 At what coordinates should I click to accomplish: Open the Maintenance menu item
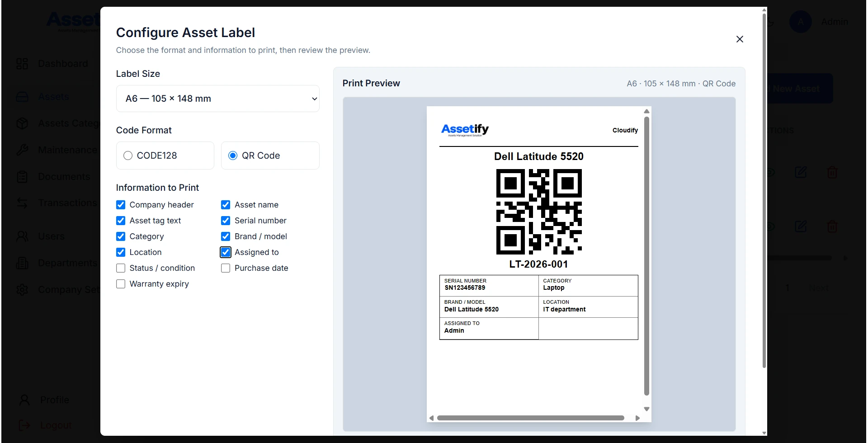point(67,150)
